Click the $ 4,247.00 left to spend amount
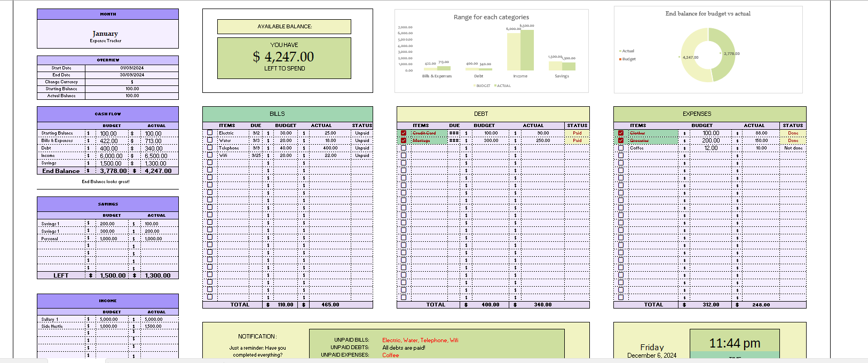The width and height of the screenshot is (868, 363). 284,57
